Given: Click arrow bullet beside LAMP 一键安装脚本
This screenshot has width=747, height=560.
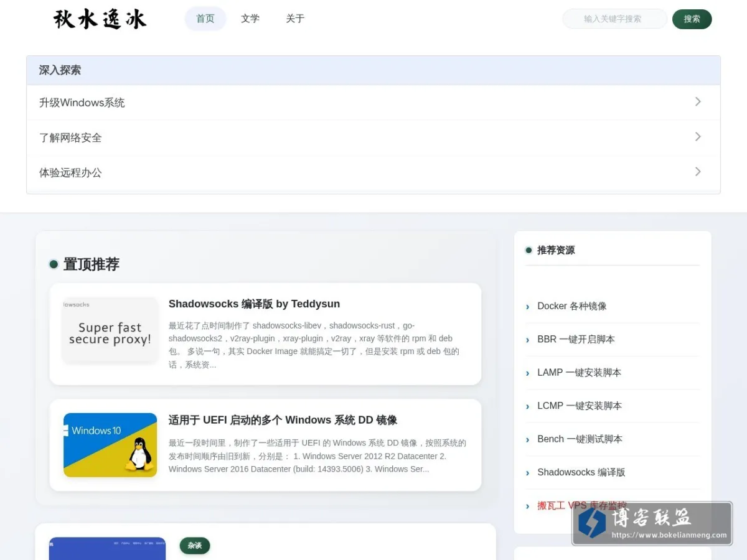Looking at the screenshot, I should coord(528,373).
